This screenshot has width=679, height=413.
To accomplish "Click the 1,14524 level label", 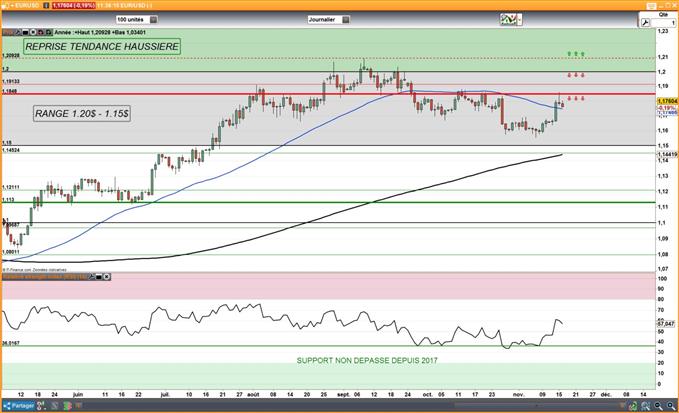I will [x=10, y=150].
